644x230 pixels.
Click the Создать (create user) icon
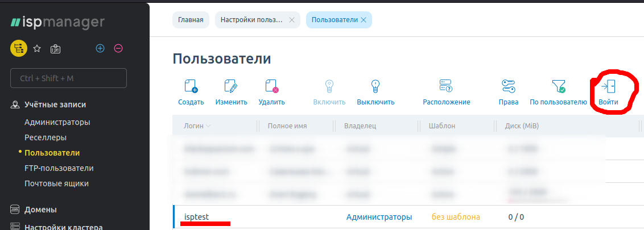[191, 87]
